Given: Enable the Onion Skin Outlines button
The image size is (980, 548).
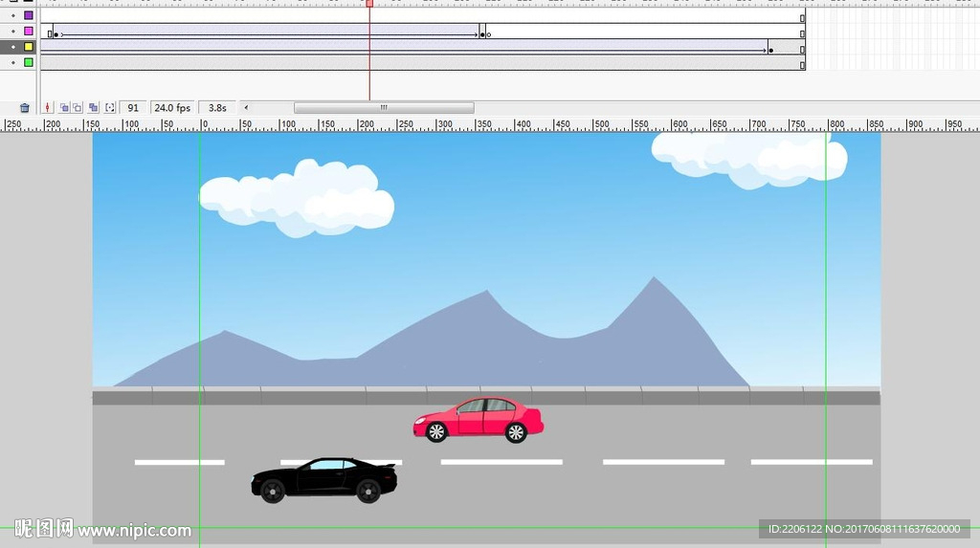Looking at the screenshot, I should tap(78, 107).
